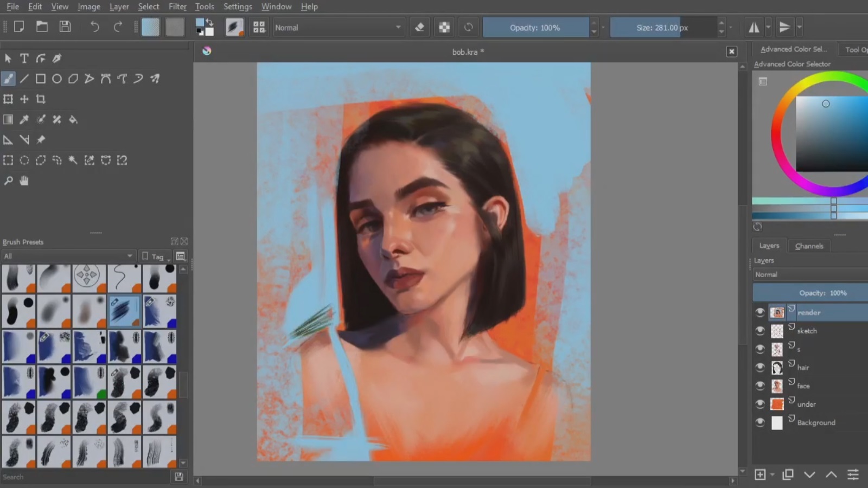The width and height of the screenshot is (868, 488).
Task: Open the Settings menu
Action: coord(238,7)
